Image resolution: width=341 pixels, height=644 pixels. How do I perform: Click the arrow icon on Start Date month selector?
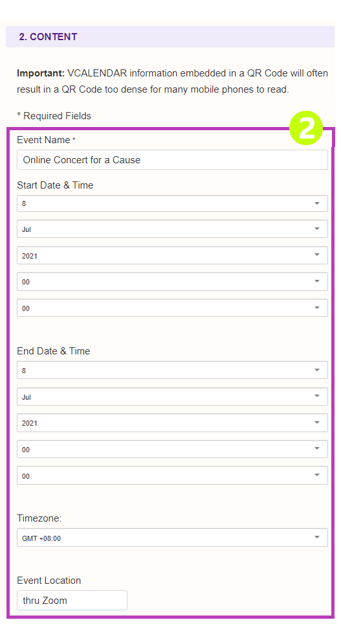point(317,229)
